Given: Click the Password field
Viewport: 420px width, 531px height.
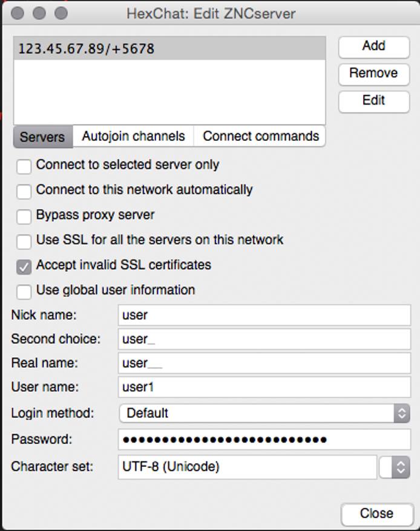Looking at the screenshot, I should click(x=264, y=440).
